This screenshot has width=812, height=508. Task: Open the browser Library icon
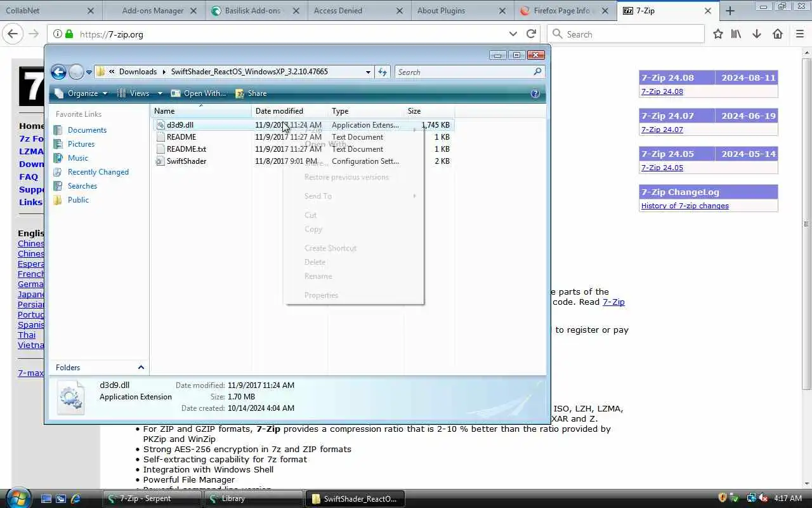click(x=737, y=34)
